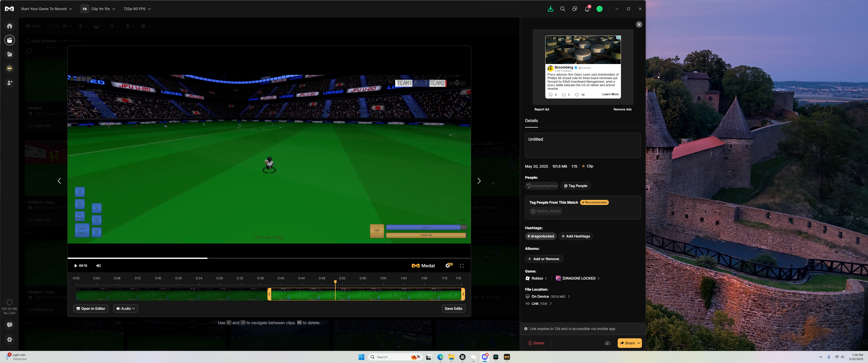The width and height of the screenshot is (868, 363).
Task: Click Learn More on the Bloomberg ad
Action: pos(610,94)
